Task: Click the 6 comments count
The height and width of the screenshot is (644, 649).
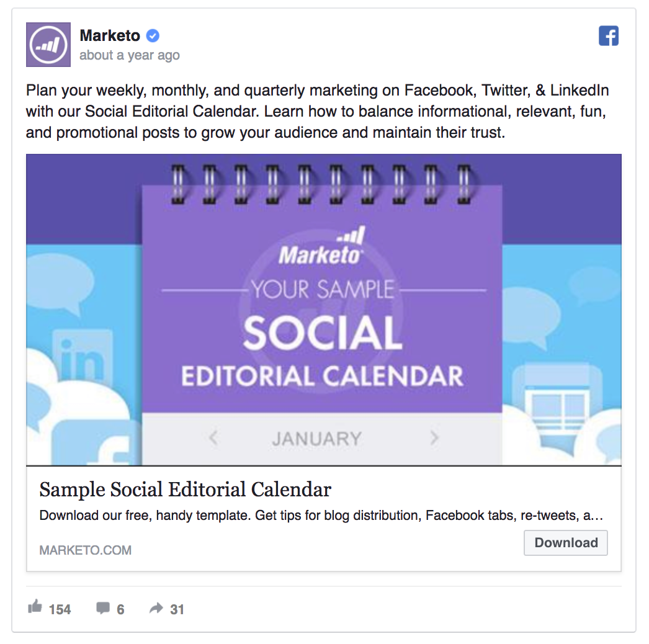Action: (x=120, y=609)
